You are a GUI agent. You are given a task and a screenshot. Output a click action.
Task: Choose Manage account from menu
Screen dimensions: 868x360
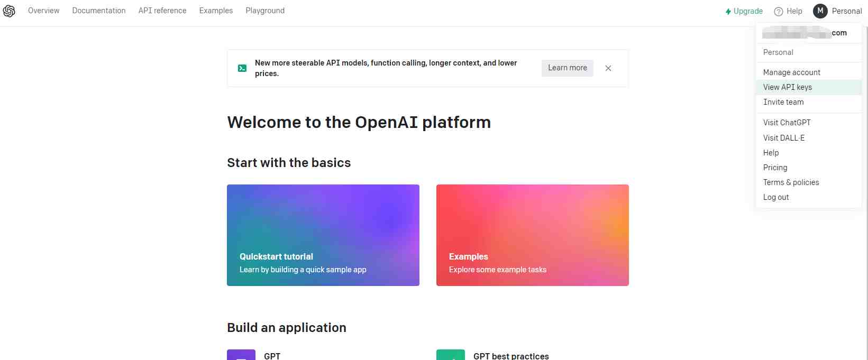pyautogui.click(x=809, y=72)
